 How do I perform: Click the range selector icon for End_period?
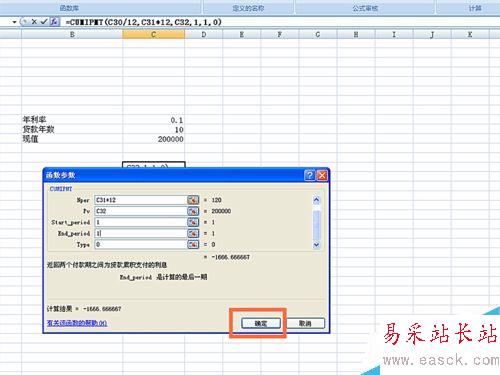[193, 233]
